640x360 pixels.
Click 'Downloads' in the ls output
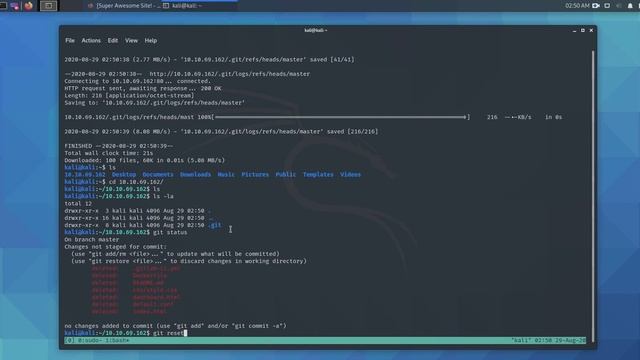(196, 174)
